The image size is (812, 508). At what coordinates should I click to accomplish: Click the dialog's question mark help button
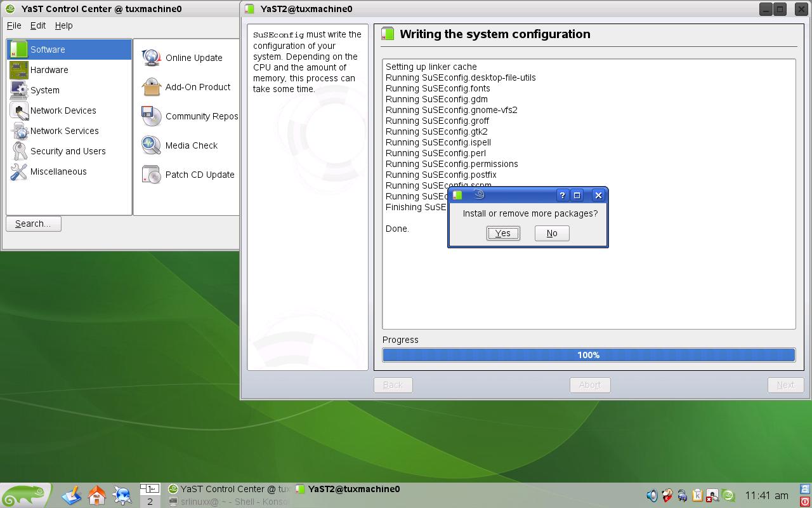click(x=562, y=195)
